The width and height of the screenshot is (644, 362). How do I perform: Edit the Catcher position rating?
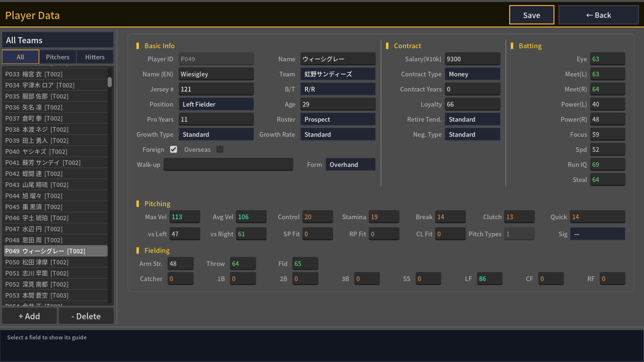coord(180,279)
